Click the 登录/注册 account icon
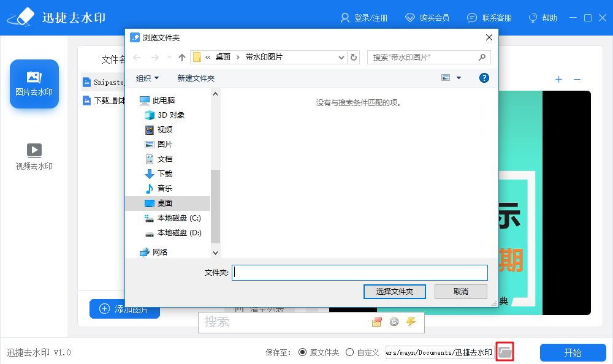613x364 pixels. [344, 18]
